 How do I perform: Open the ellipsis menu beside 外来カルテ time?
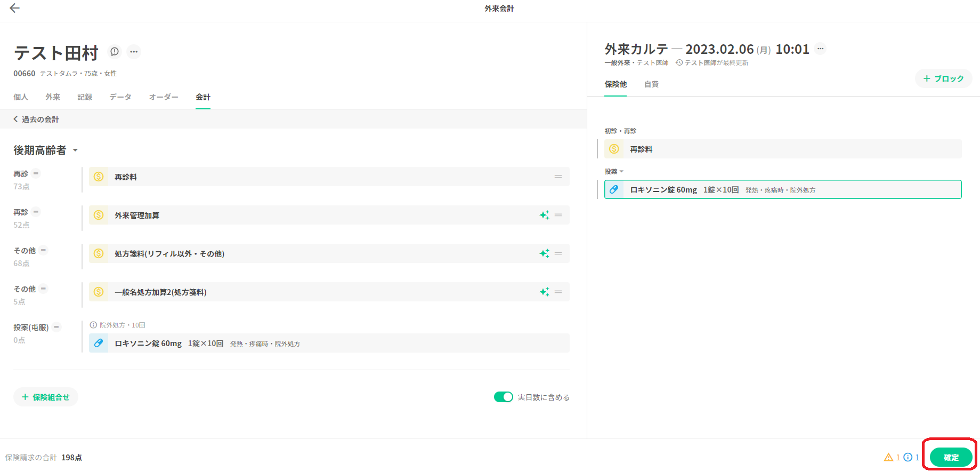[x=821, y=49]
